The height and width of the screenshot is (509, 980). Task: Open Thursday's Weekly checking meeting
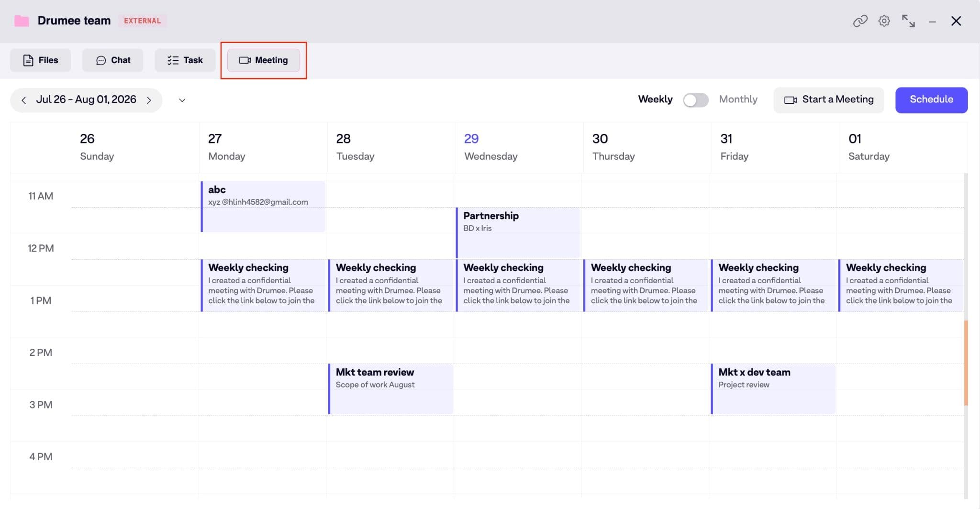pyautogui.click(x=646, y=285)
